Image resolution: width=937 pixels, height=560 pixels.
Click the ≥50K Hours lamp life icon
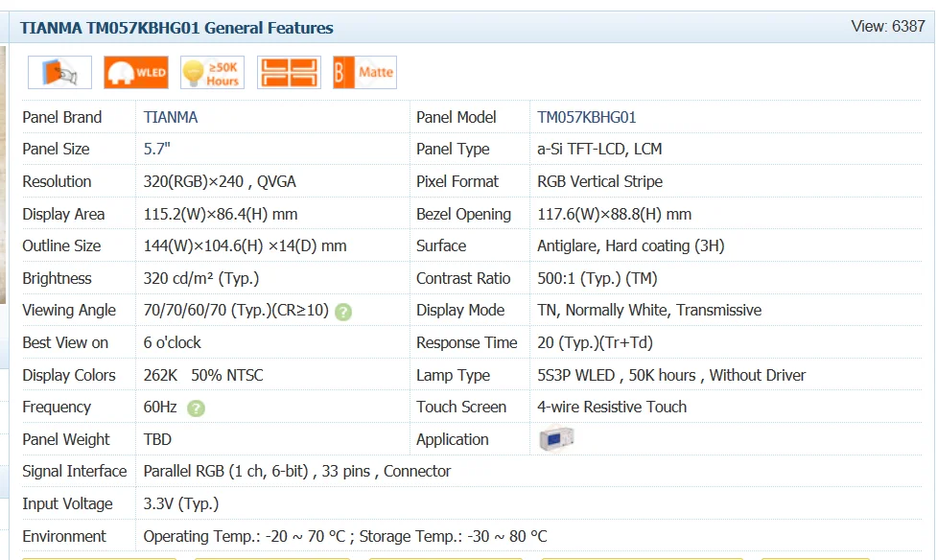click(213, 72)
